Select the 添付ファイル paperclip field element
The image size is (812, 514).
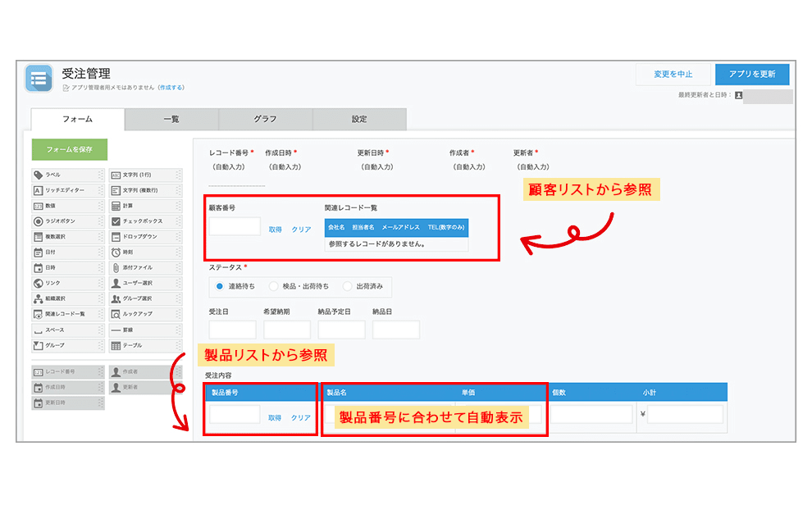(143, 267)
